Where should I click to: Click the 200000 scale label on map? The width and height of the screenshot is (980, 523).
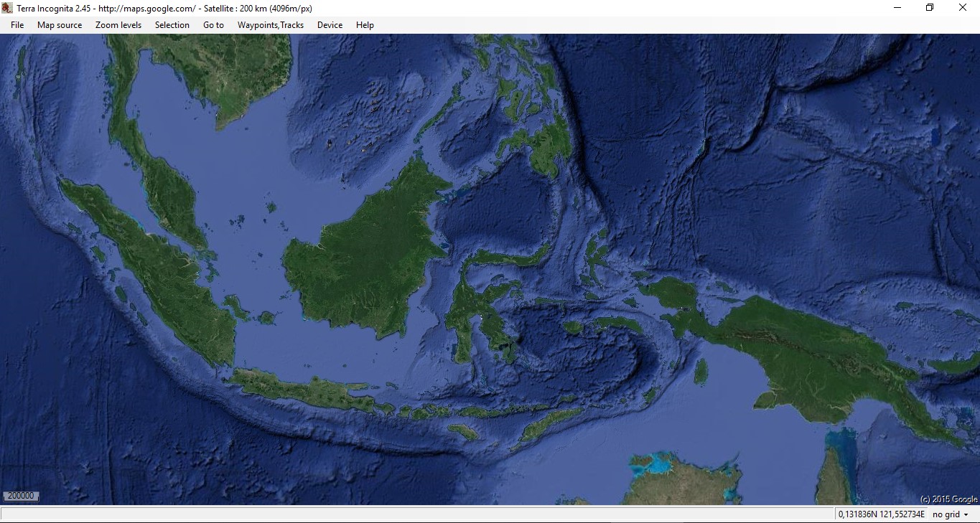pyautogui.click(x=21, y=496)
